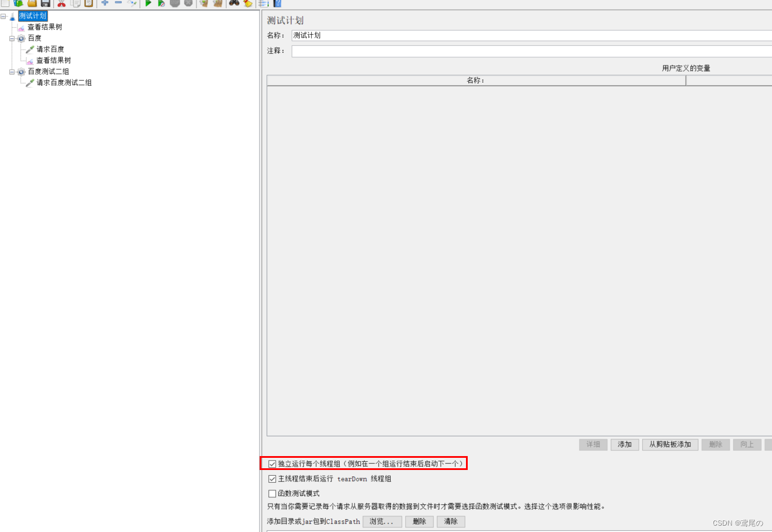This screenshot has height=532, width=772.
Task: Click the pipette icon of 请求百度
Action: [30, 49]
